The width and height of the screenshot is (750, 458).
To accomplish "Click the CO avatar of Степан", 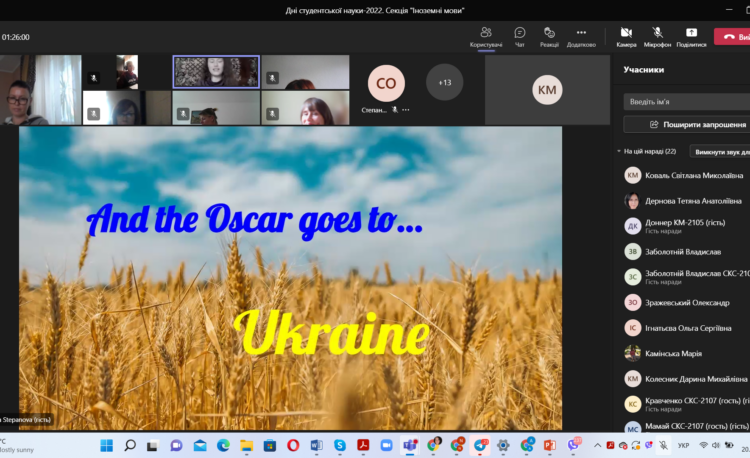I will coord(386,83).
